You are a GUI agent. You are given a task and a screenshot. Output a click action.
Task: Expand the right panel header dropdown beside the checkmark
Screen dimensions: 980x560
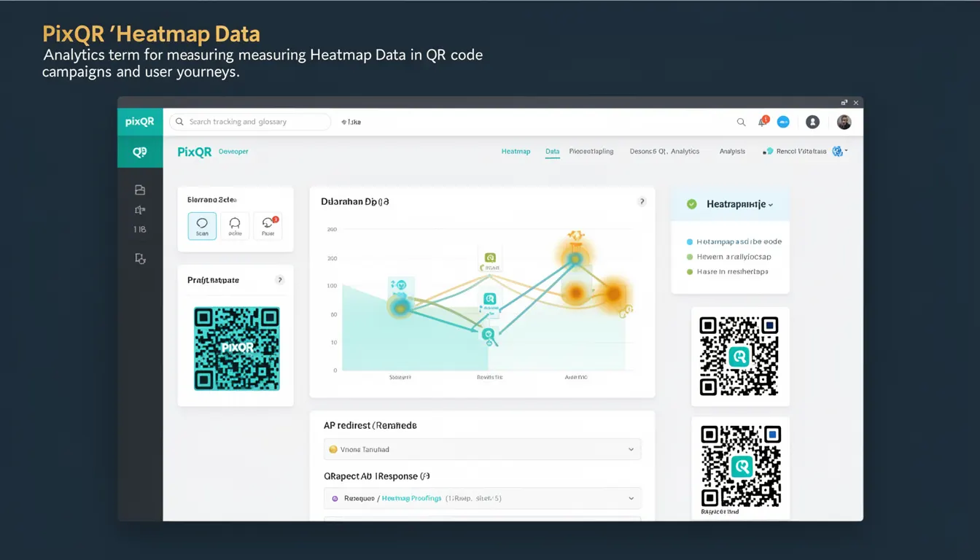pos(771,205)
